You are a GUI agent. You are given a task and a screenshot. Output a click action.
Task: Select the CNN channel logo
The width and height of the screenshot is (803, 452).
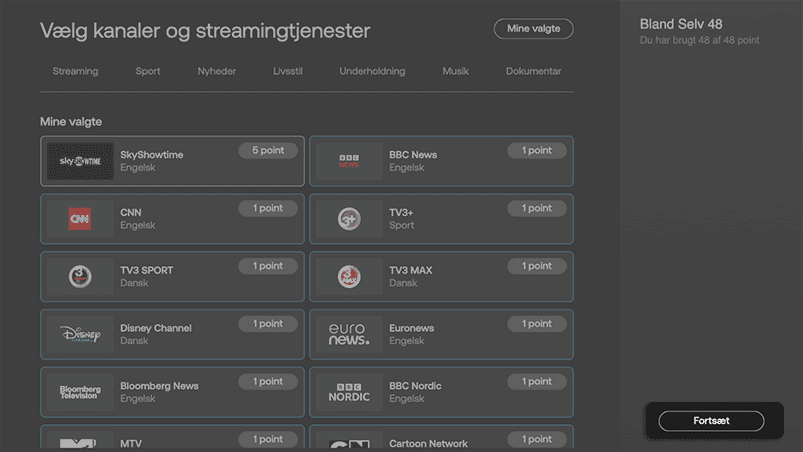pyautogui.click(x=80, y=219)
